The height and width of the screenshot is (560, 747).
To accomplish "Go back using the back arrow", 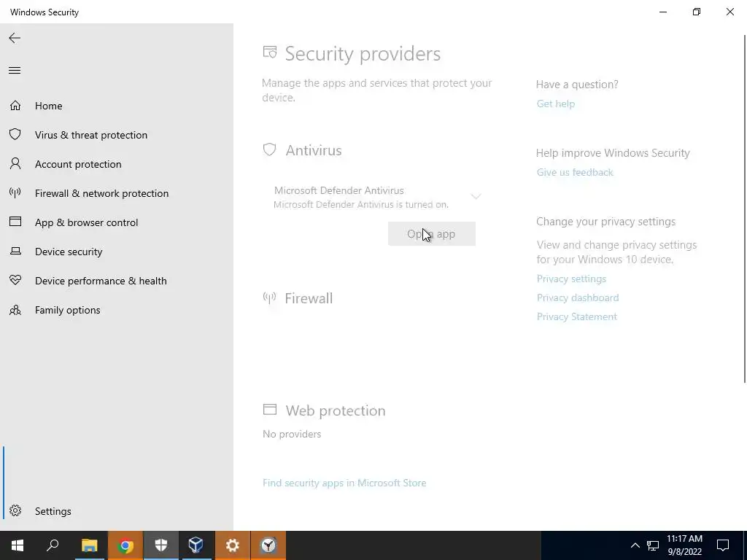I will click(15, 38).
